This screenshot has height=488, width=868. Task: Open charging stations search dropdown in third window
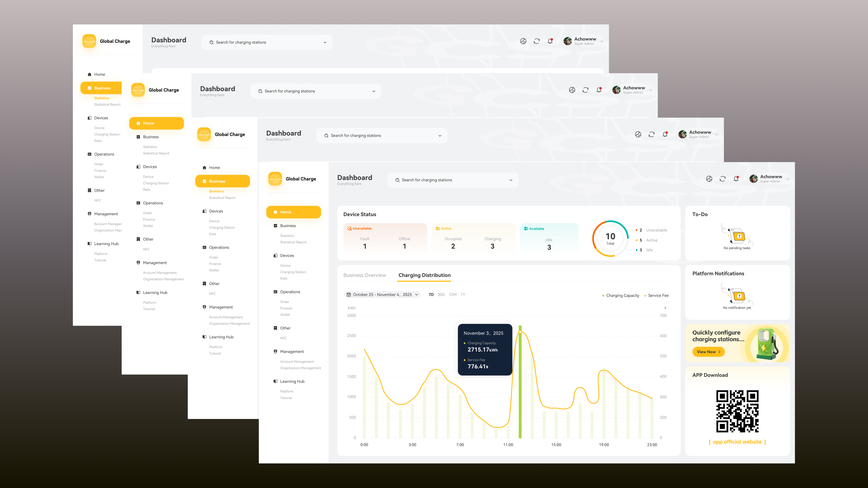[x=440, y=136]
